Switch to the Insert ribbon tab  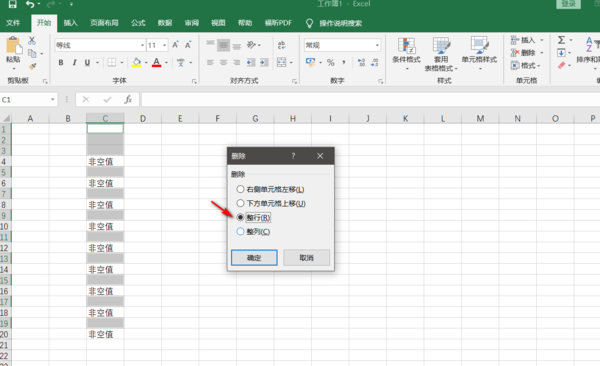click(x=70, y=23)
